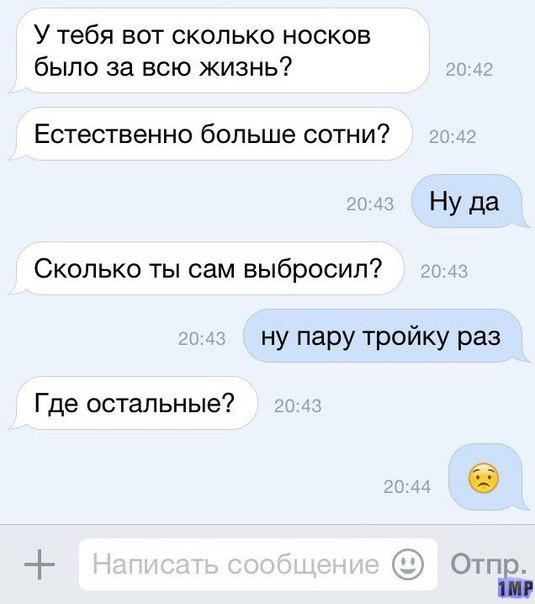Tap timestamp beside Сколько ты сам выбросил?
535x604 pixels.
click(444, 271)
